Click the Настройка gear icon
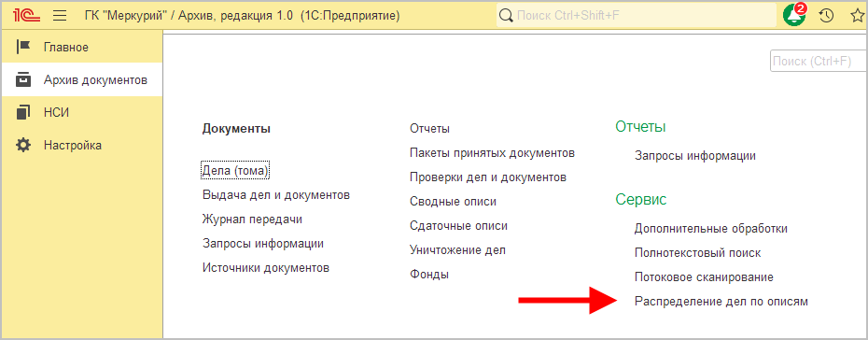This screenshot has height=340, width=868. click(23, 146)
